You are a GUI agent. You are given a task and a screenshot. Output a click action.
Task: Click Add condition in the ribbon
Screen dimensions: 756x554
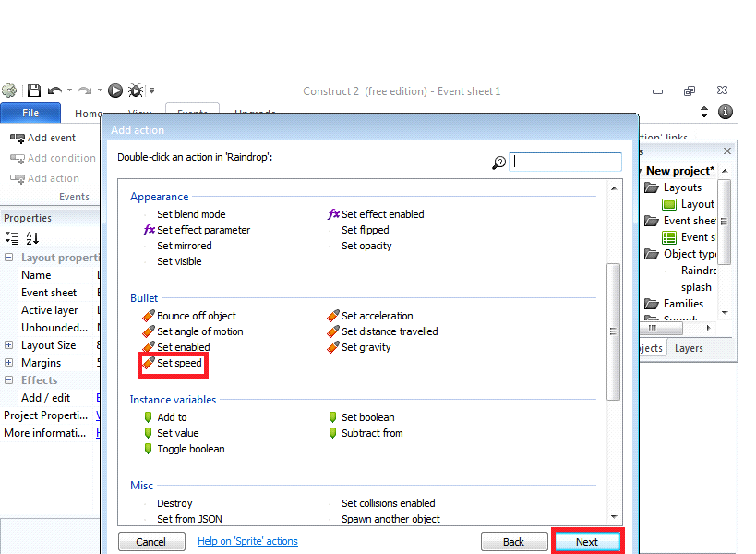coord(53,158)
